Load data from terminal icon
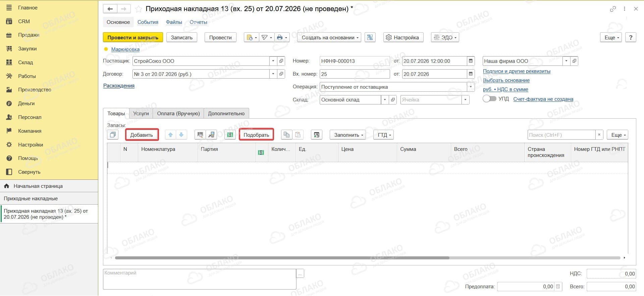Screen dimensions: 644x296 (x=211, y=135)
